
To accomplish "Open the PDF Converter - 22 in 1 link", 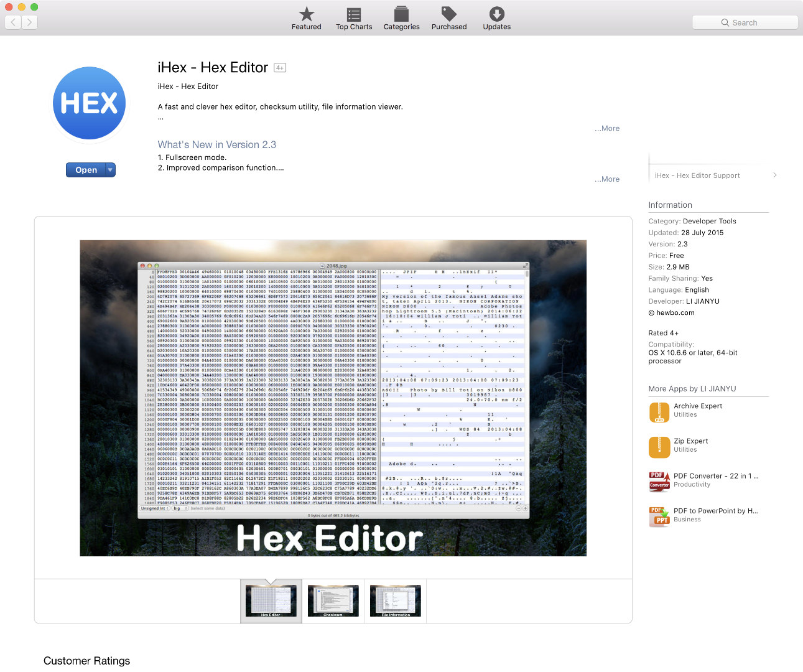I will point(716,476).
